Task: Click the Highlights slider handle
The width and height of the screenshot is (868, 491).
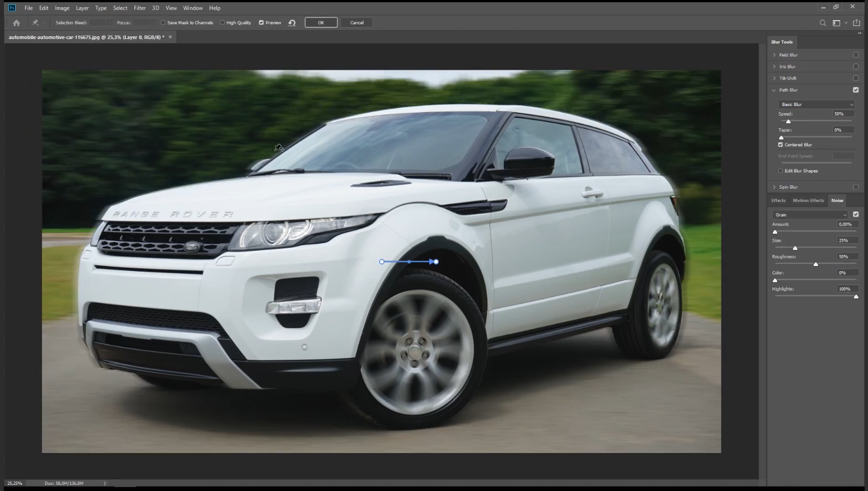Action: (x=856, y=296)
